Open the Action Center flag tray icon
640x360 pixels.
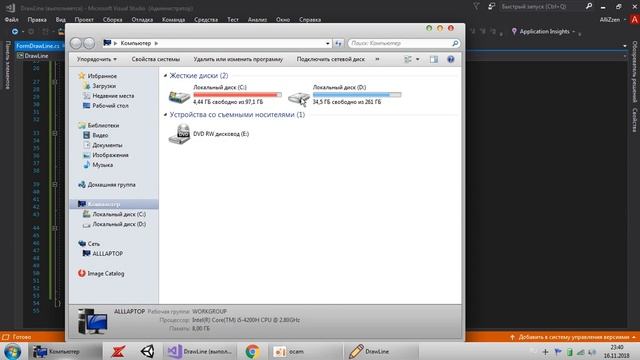[558, 352]
